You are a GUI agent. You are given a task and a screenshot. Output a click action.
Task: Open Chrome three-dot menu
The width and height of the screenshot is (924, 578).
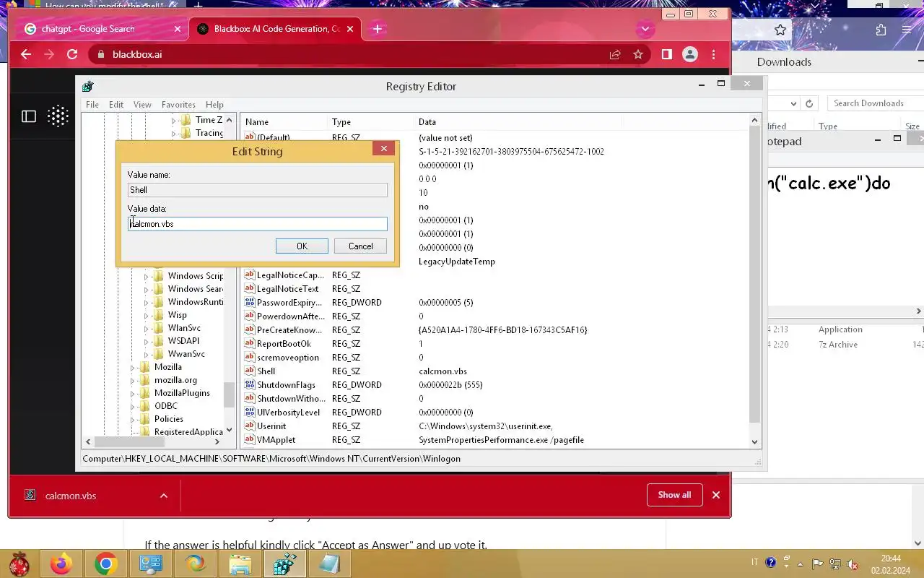click(713, 54)
